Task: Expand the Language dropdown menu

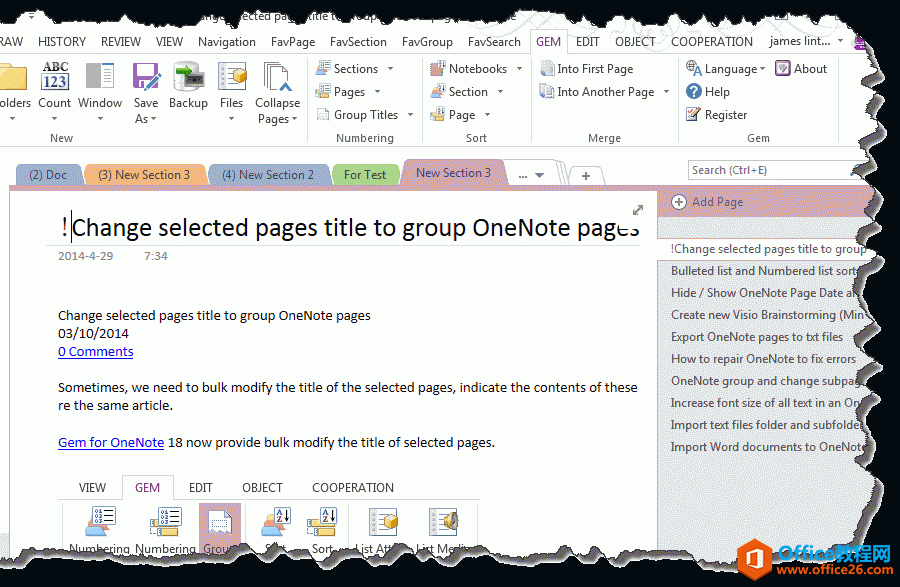Action: (762, 69)
